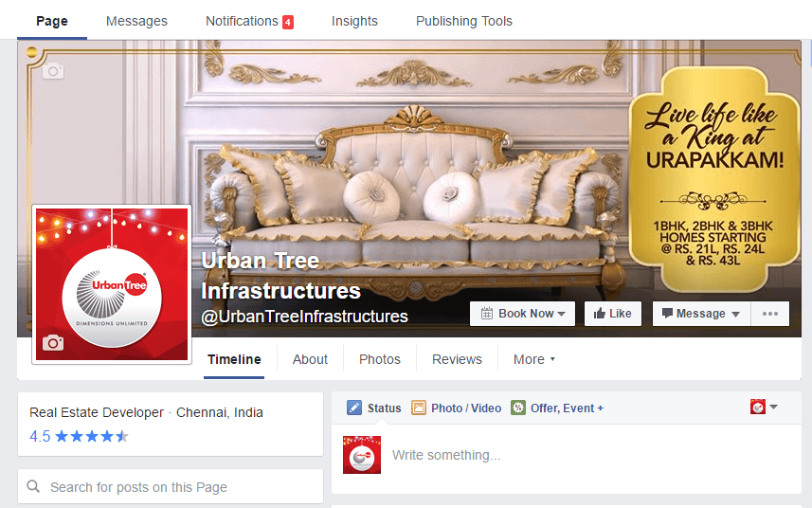Open the three-dots more actions button

point(770,314)
